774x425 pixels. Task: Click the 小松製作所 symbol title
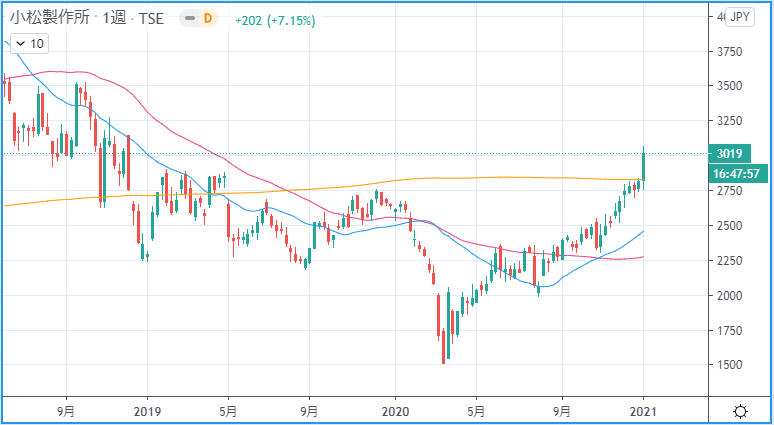point(47,20)
